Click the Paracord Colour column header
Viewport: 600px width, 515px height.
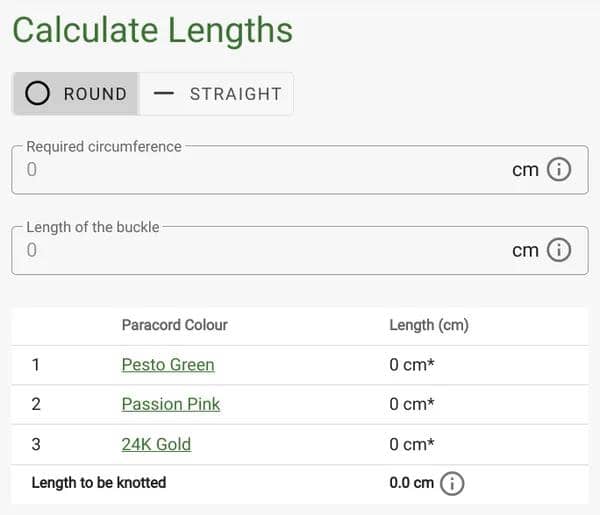click(174, 325)
